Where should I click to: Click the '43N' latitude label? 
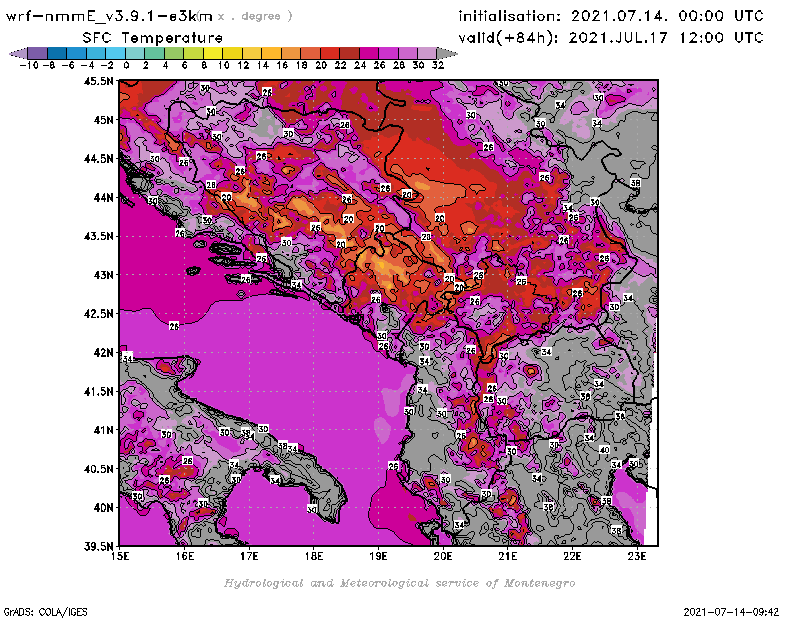tap(103, 275)
